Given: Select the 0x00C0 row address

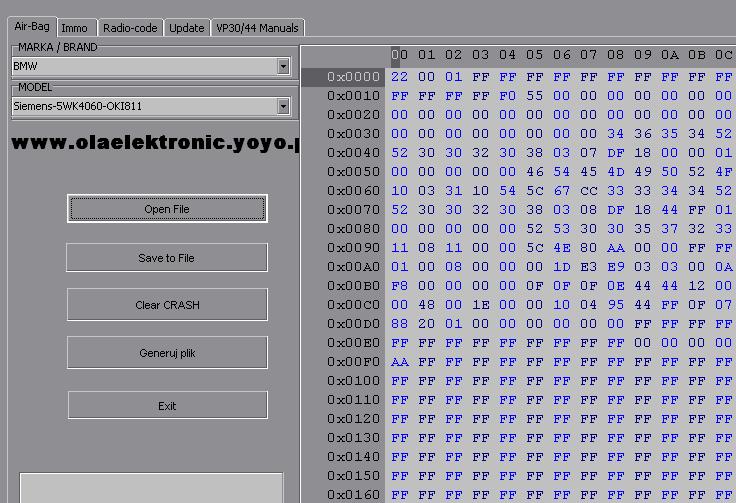Looking at the screenshot, I should point(353,305).
